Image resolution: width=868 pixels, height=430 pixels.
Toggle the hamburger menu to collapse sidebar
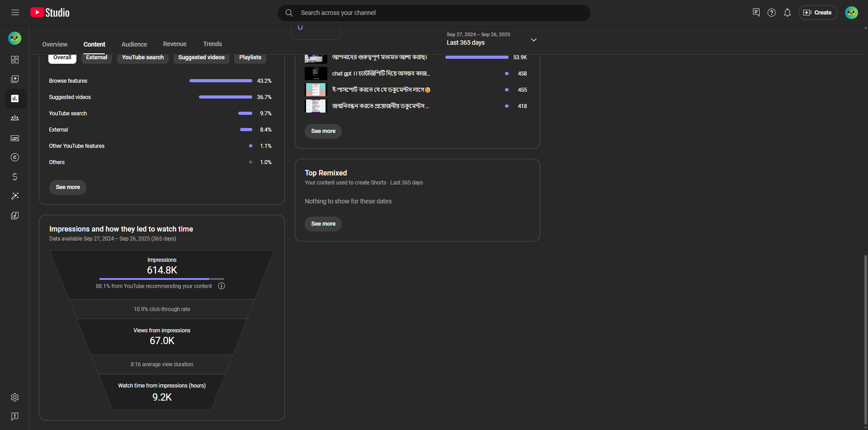[x=15, y=13]
